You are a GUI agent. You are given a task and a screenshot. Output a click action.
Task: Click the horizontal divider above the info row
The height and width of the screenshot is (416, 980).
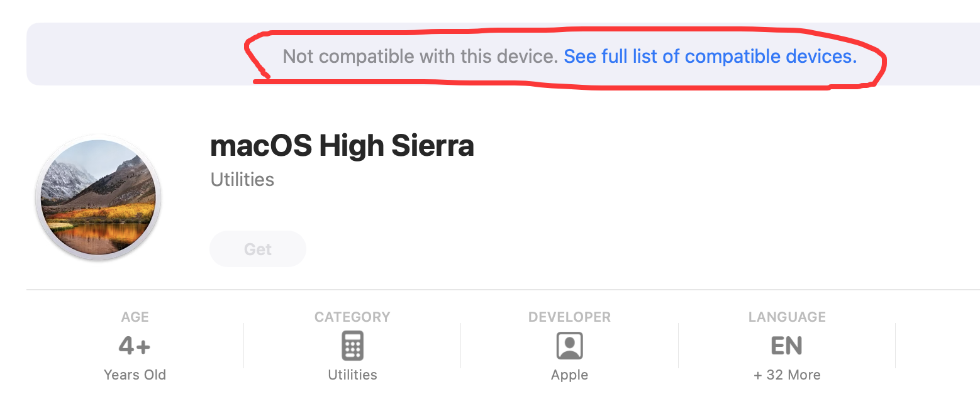click(491, 290)
